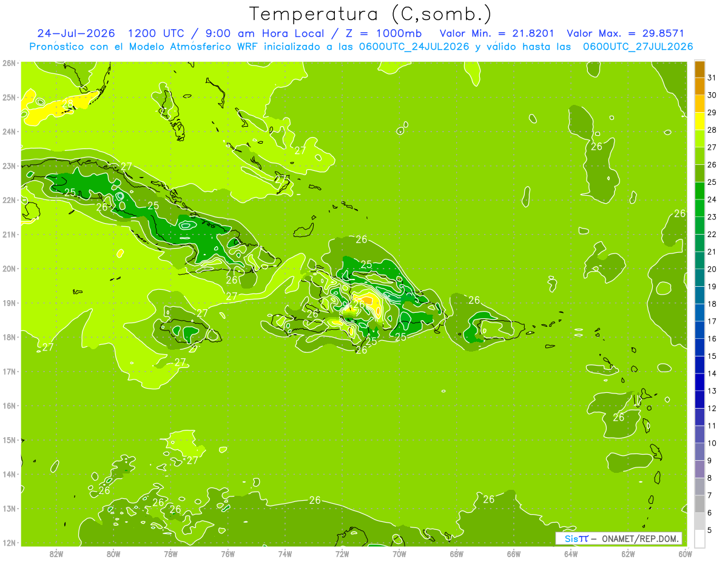Screen dimensions: 728x562
Task: Click the 19N latitude axis label
Action: (x=9, y=303)
